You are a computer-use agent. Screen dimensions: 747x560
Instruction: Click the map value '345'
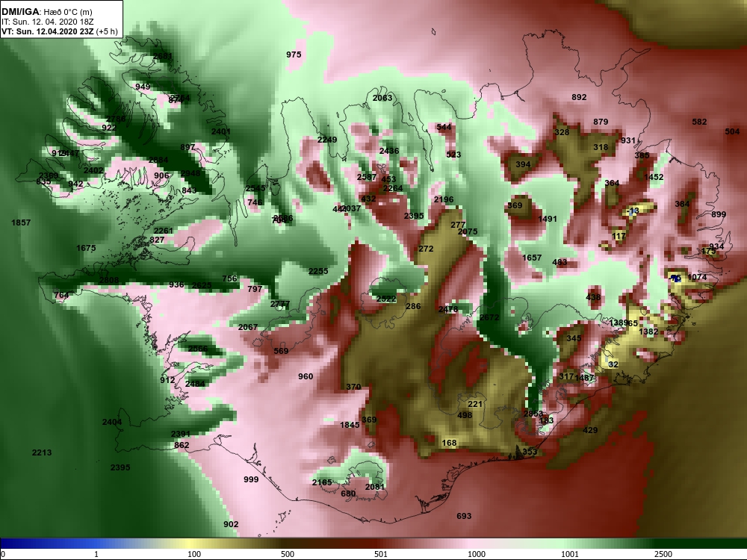tap(574, 338)
